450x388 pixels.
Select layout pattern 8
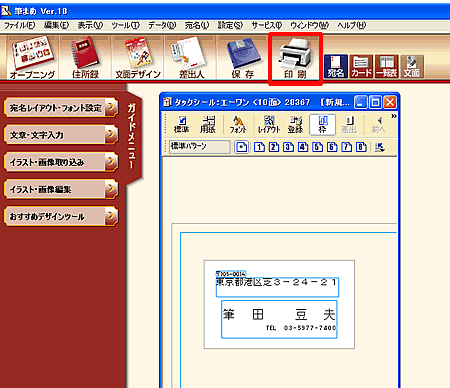(361, 147)
